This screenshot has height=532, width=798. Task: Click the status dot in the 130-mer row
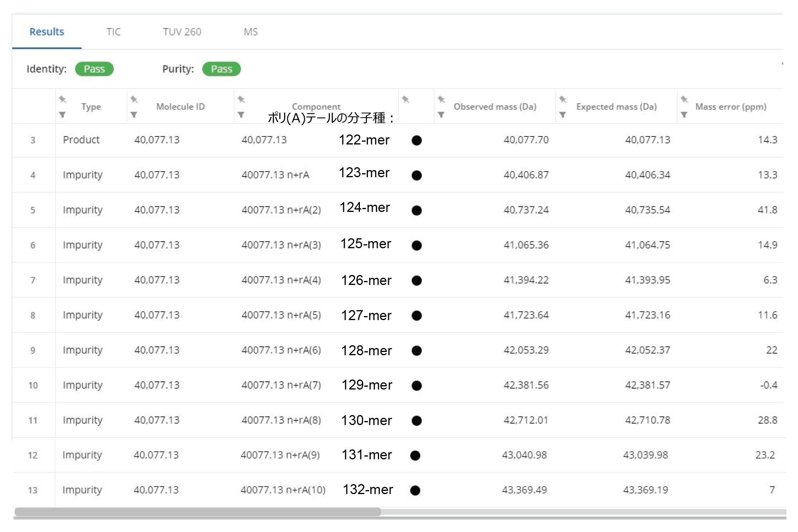pyautogui.click(x=417, y=421)
